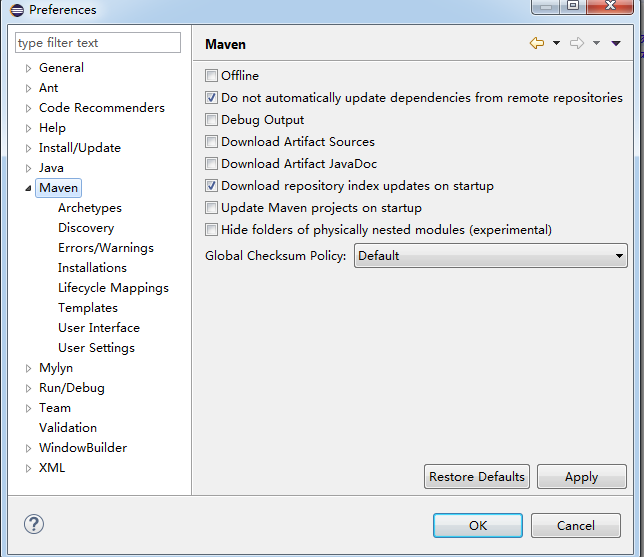The image size is (644, 557).
Task: Click the Eclipse Preferences title icon
Action: [x=17, y=10]
